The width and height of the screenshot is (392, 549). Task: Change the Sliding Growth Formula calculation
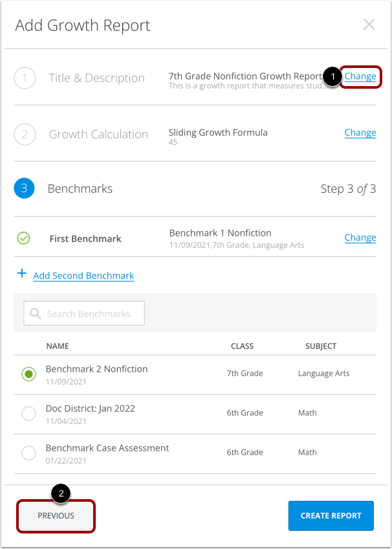coord(360,133)
